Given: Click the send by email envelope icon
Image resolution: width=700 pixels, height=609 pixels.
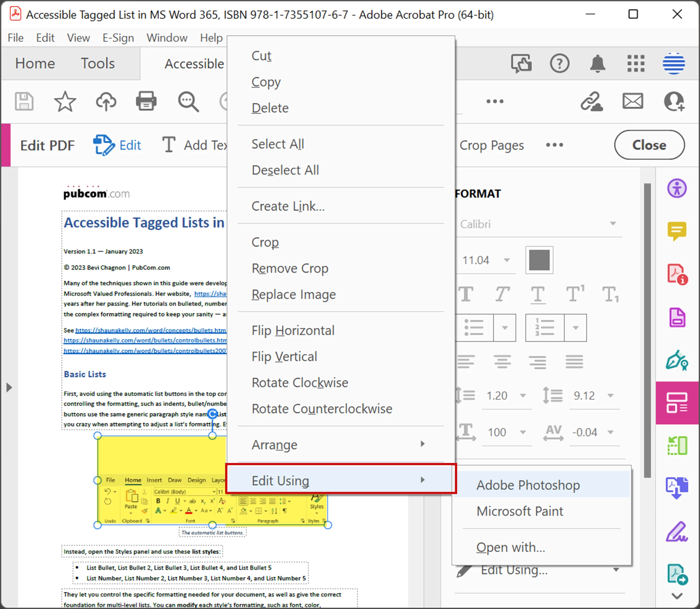Looking at the screenshot, I should [x=632, y=101].
